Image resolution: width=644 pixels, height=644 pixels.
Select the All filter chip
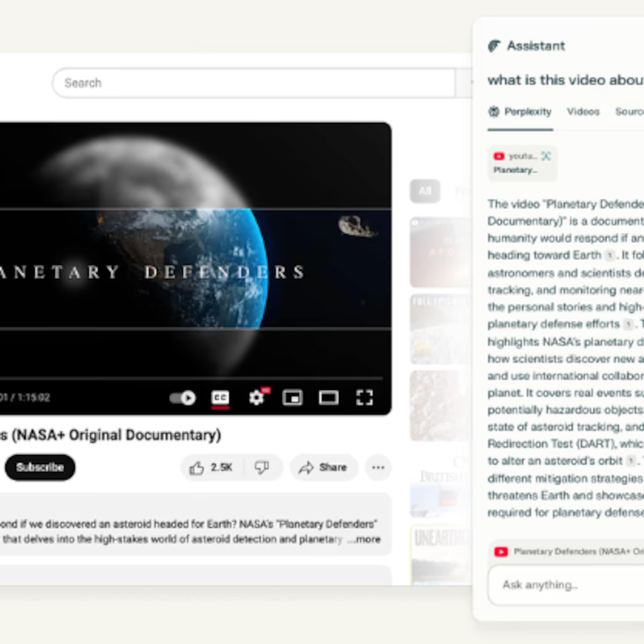pyautogui.click(x=425, y=191)
